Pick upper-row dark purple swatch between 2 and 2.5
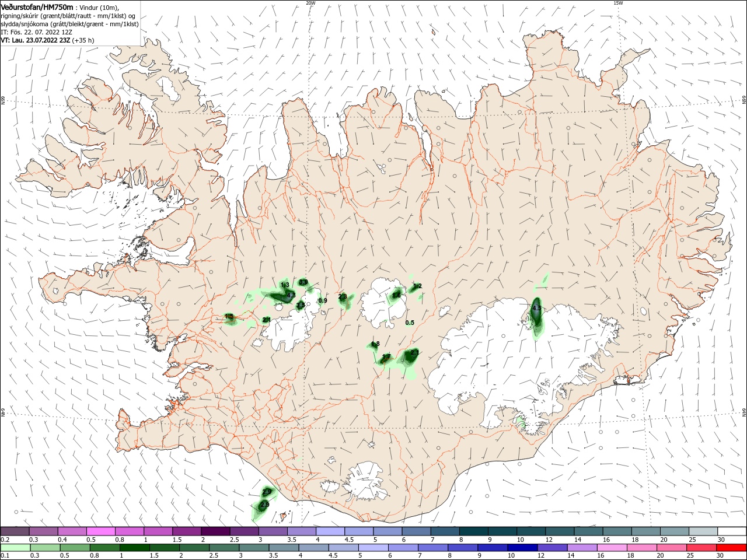Image resolution: width=747 pixels, height=560 pixels. (x=215, y=531)
